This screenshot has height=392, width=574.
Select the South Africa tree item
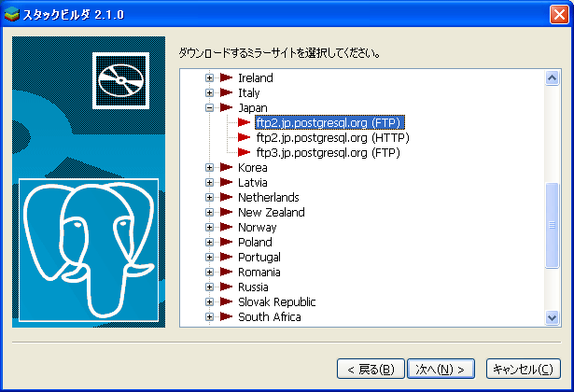coord(270,316)
